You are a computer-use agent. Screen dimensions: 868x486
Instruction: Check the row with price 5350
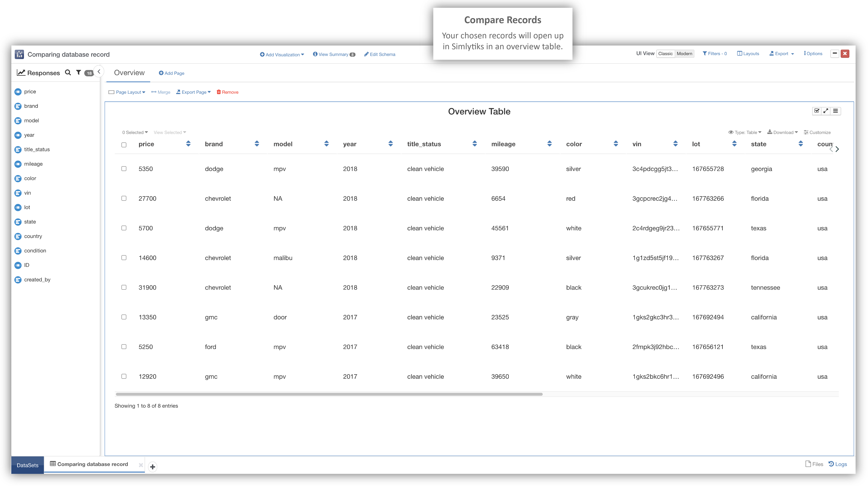click(124, 169)
